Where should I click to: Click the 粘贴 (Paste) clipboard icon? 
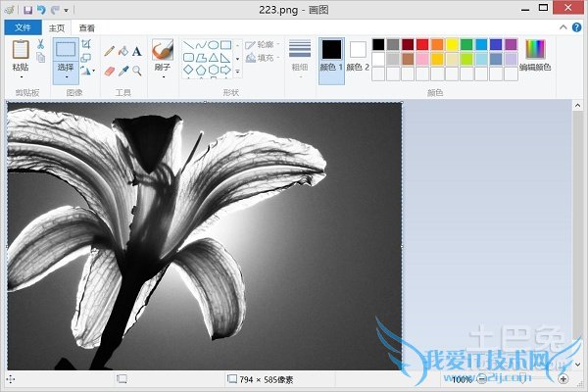pyautogui.click(x=21, y=50)
